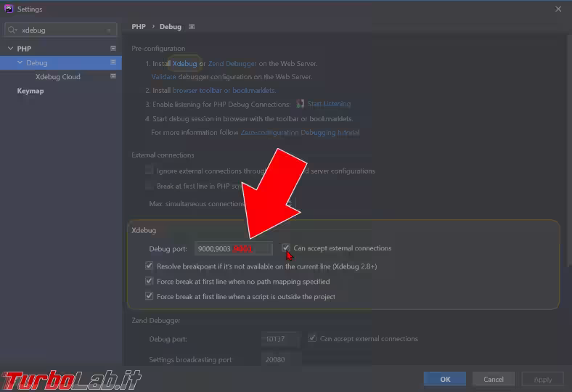The image size is (572, 392).
Task: Click the PhpStorm logo in title bar
Action: pos(9,9)
